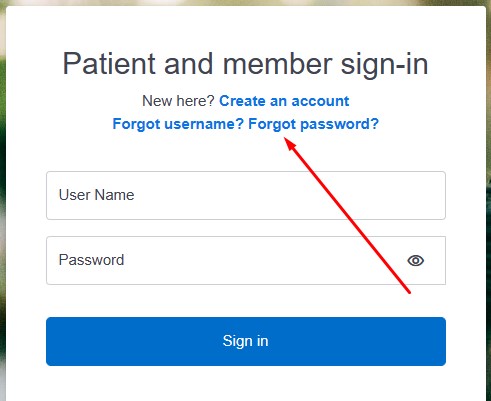The image size is (491, 401).
Task: Select the Patient and member sign-in heading
Action: click(x=245, y=64)
